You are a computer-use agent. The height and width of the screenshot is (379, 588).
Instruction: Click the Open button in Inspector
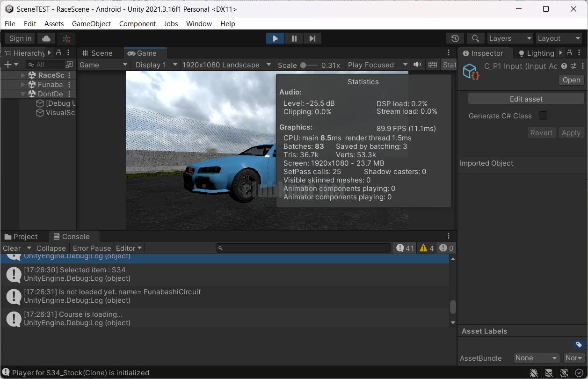[x=571, y=80]
